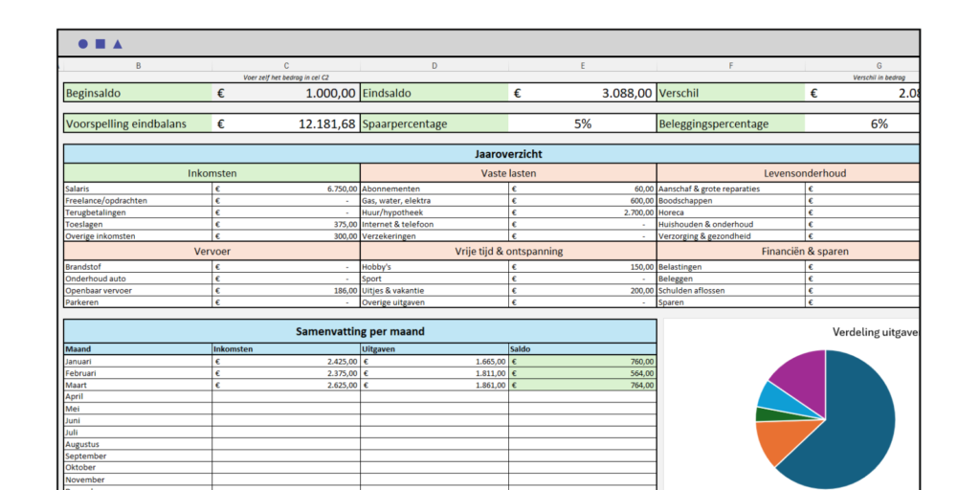
Task: Select the Boodschappen row label
Action: point(730,201)
